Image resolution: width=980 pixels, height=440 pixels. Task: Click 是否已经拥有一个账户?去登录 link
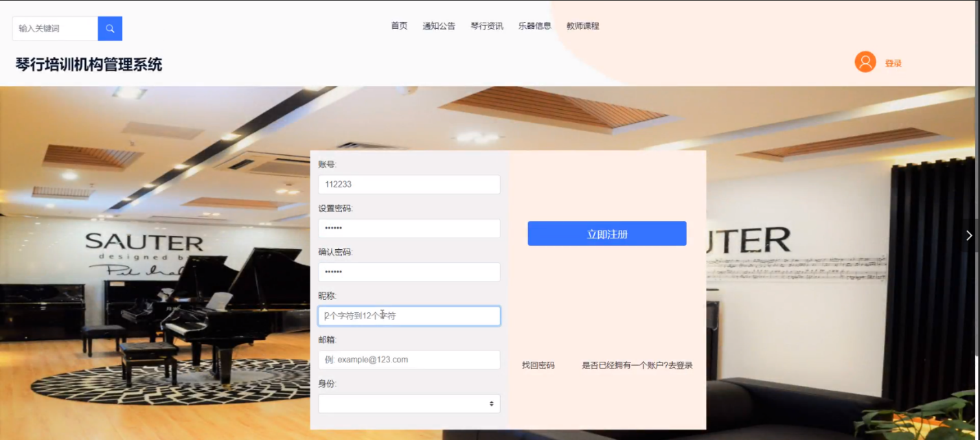tap(637, 365)
